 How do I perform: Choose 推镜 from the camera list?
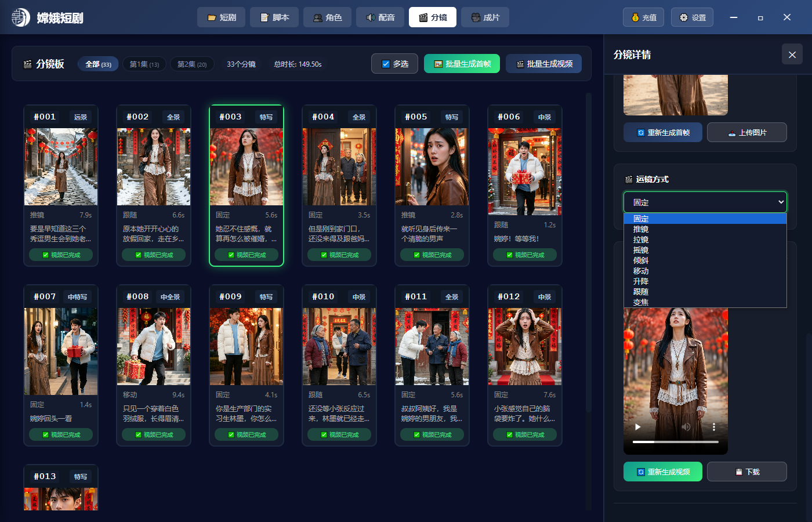[641, 229]
